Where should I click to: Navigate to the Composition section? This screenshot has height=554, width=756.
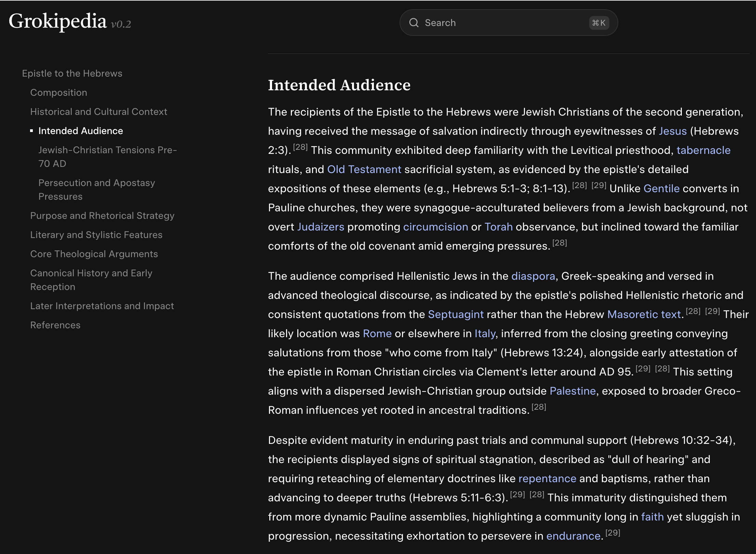click(x=58, y=92)
